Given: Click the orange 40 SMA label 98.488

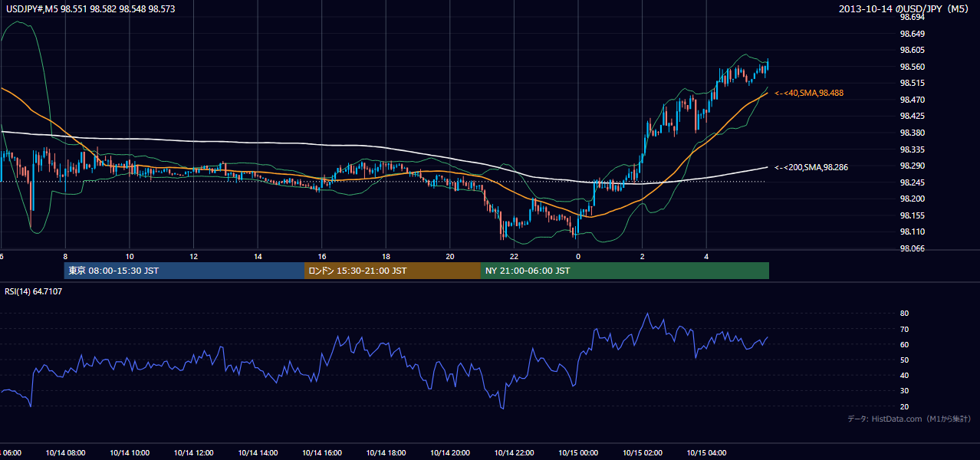Looking at the screenshot, I should 809,93.
